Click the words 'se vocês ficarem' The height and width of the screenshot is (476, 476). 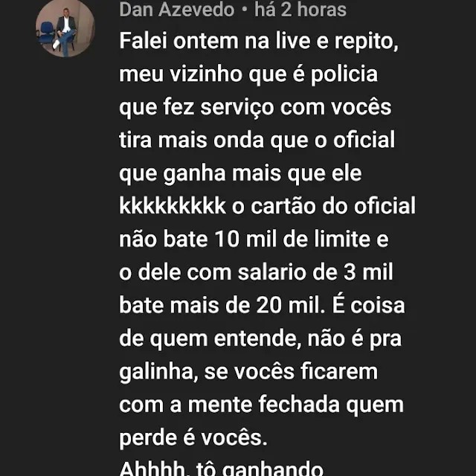pos(291,373)
